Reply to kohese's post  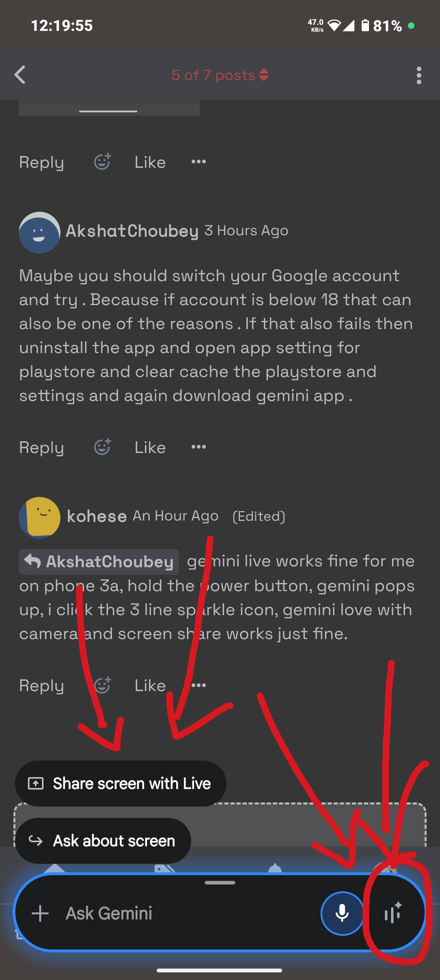point(41,685)
